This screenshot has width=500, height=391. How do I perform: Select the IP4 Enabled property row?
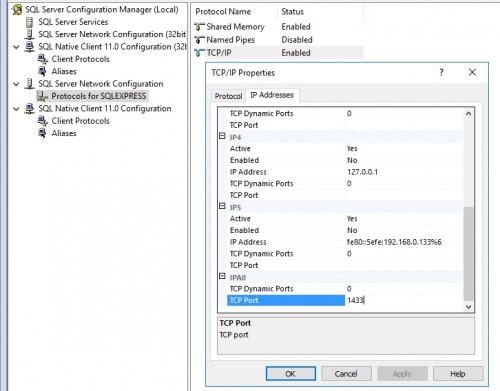[x=340, y=160]
